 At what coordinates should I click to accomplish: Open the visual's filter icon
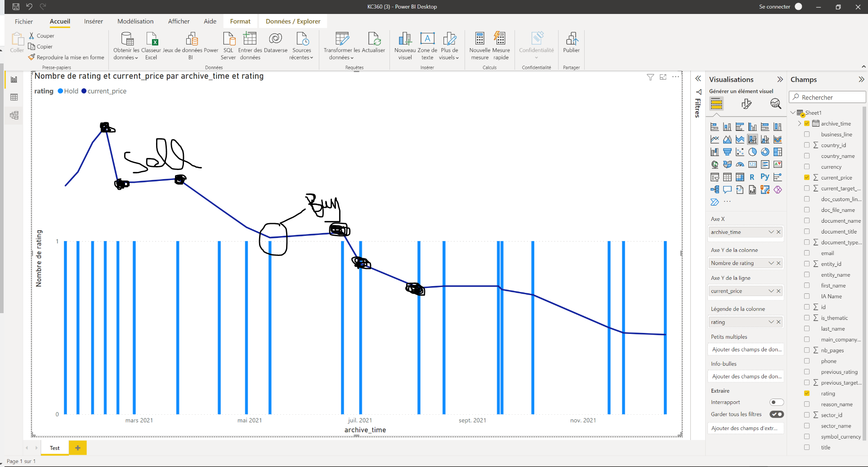[x=650, y=77]
